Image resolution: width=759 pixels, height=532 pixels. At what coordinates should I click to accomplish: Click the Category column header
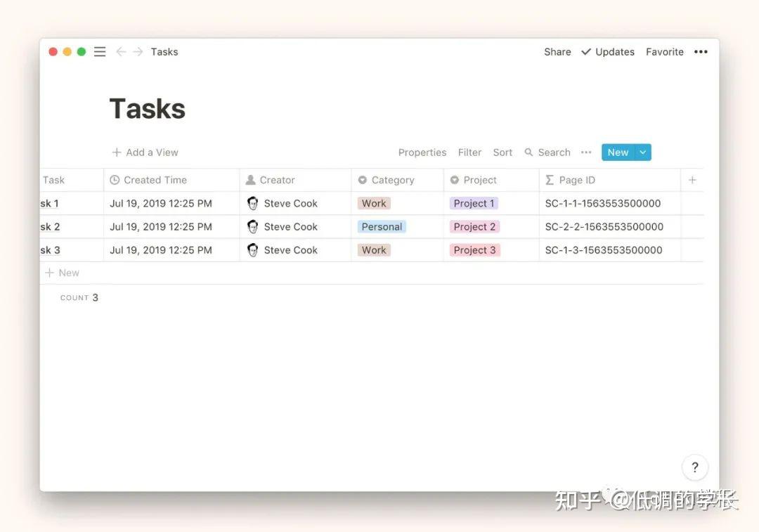[397, 180]
